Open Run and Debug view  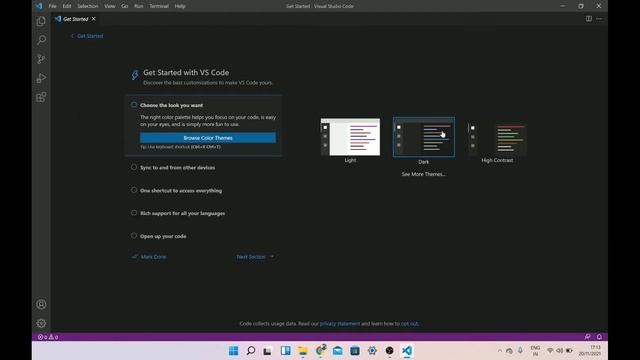tap(41, 78)
